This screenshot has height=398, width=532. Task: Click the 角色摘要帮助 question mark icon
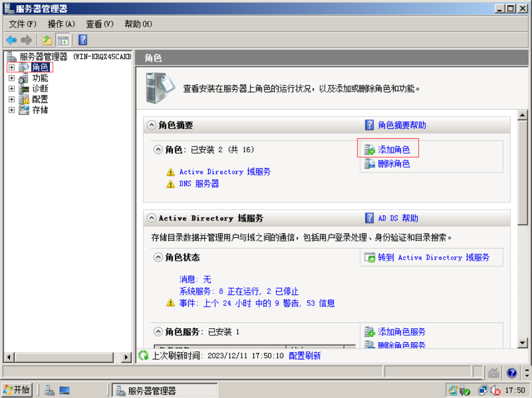tap(369, 125)
